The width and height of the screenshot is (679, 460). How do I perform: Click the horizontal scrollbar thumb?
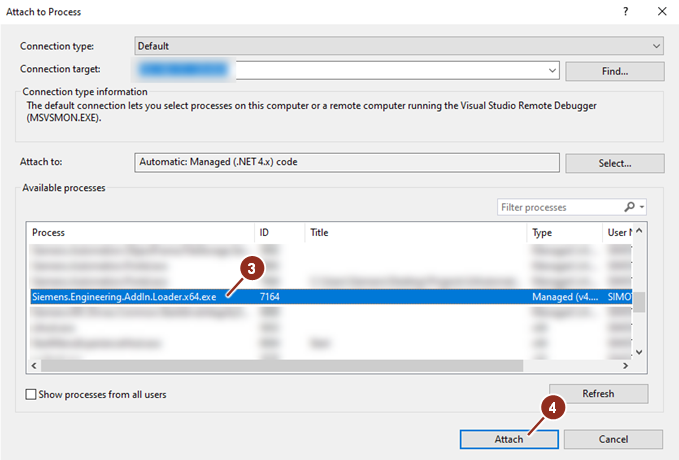[x=282, y=366]
